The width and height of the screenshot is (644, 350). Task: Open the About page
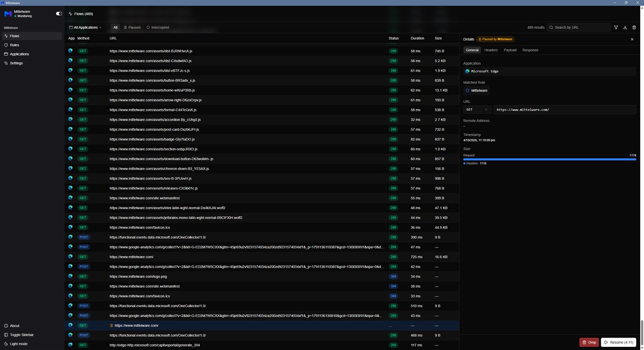pyautogui.click(x=31, y=326)
